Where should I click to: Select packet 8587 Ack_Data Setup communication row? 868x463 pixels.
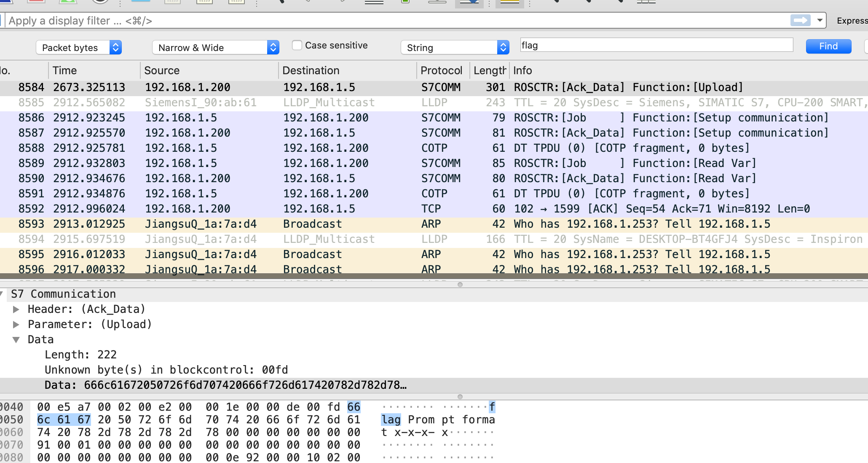pos(434,133)
